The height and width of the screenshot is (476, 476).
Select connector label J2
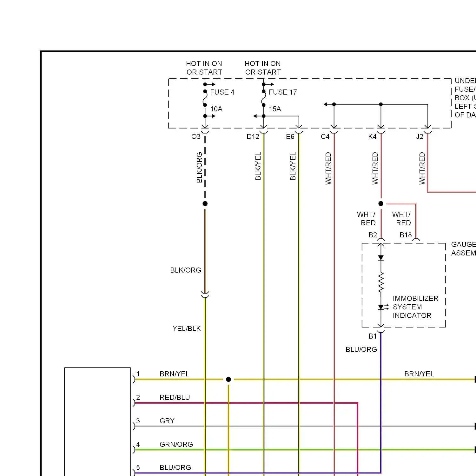click(420, 137)
